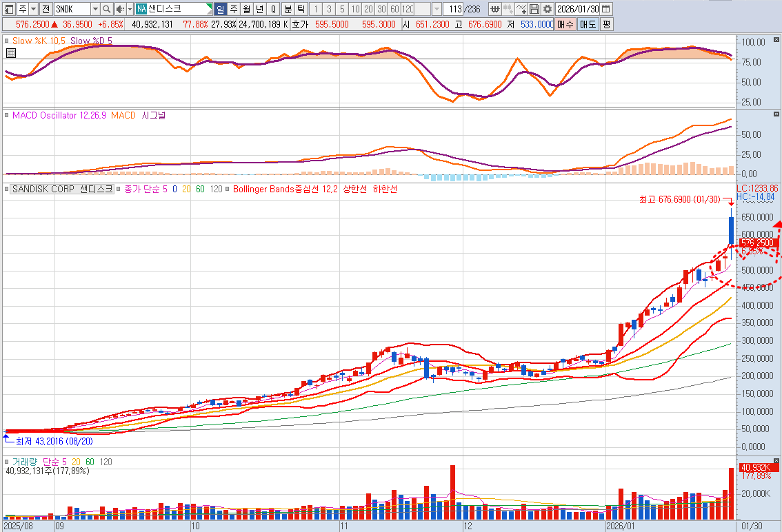Click the add-indicator line chart icon
The width and height of the screenshot is (782, 532).
521,9
